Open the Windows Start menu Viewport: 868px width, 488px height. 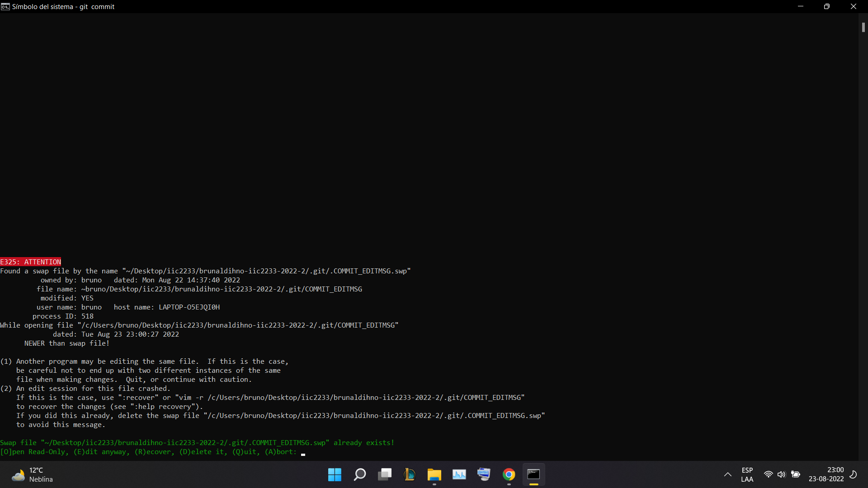click(335, 474)
